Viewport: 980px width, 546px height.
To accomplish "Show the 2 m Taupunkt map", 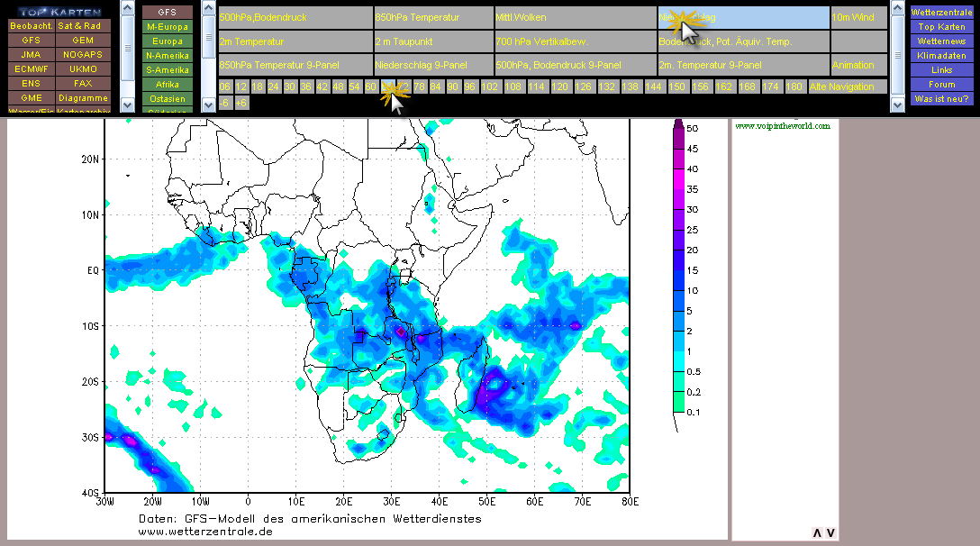I will 434,41.
